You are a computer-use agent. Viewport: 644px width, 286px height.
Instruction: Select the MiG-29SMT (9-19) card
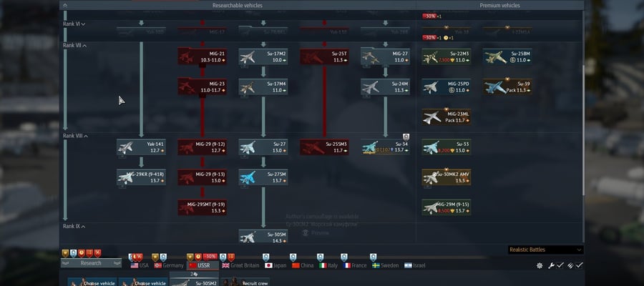point(202,207)
